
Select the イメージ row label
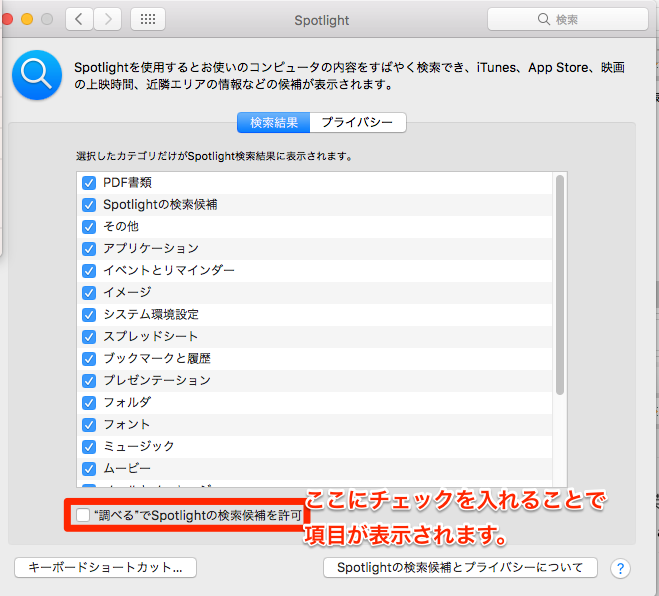[127, 292]
